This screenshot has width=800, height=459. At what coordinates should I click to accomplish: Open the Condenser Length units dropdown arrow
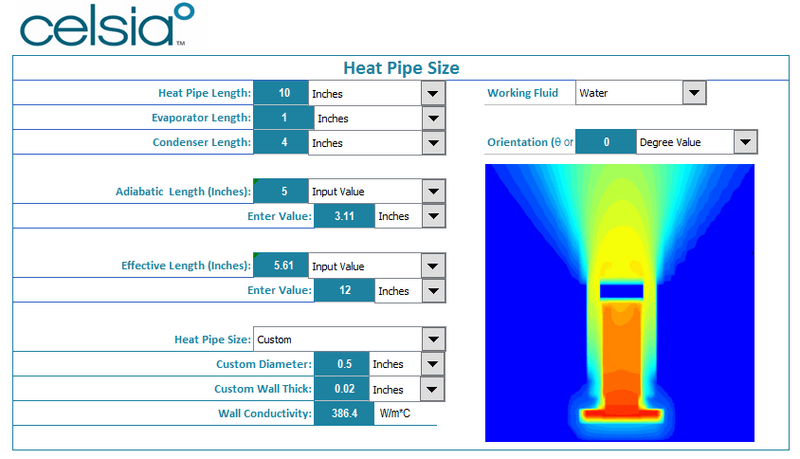coord(433,143)
